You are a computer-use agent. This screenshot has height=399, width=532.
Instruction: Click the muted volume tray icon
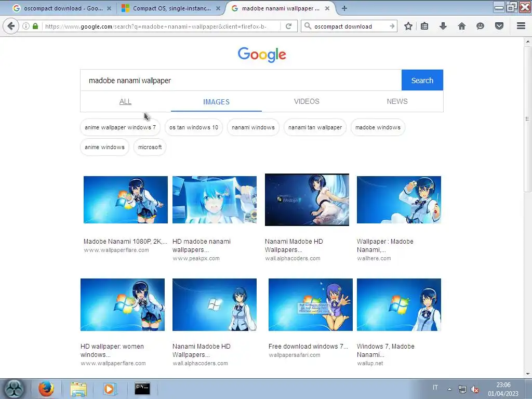(475, 389)
